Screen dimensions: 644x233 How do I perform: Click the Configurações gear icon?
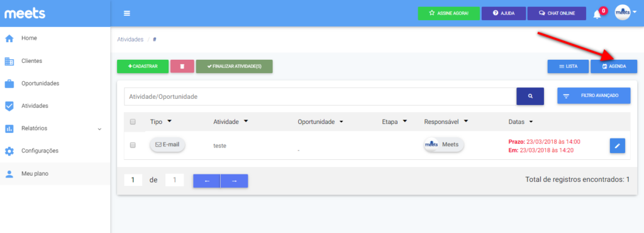tap(9, 151)
